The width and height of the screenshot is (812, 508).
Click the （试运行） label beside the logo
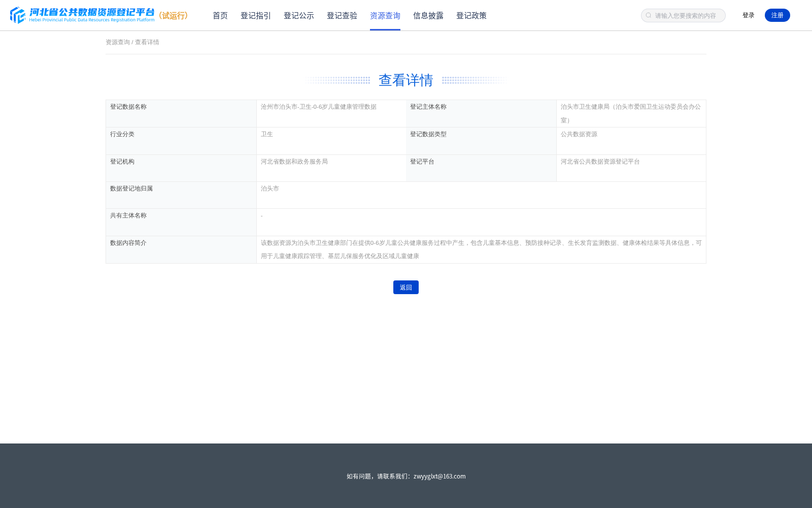pos(174,16)
